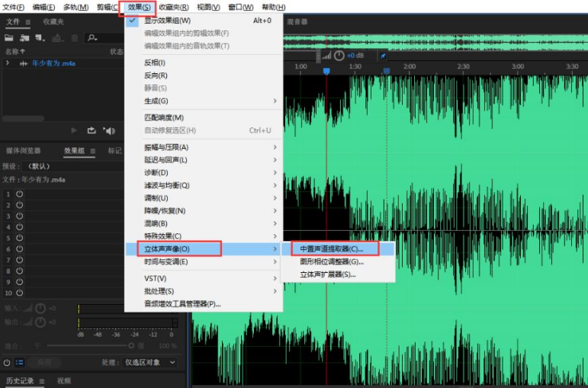Toggle power for effect slot 8
Image resolution: width=588 pixels, height=388 pixels.
click(20, 271)
